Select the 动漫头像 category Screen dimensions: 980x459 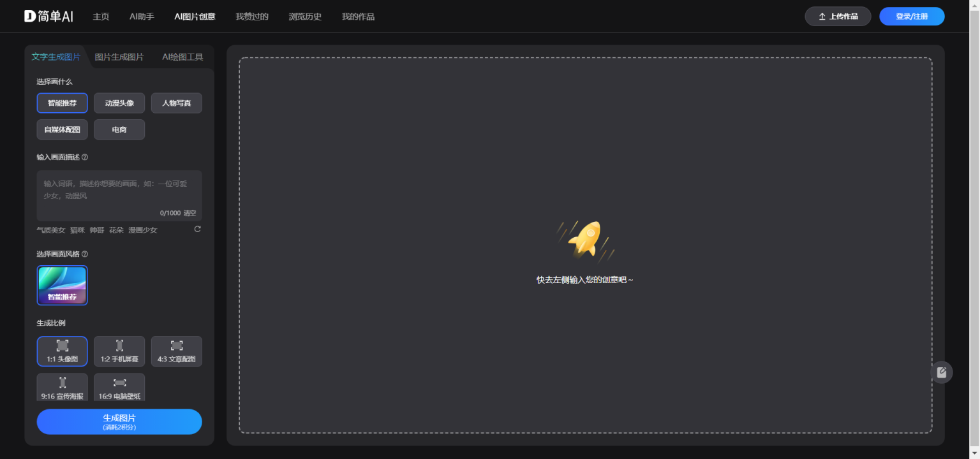pos(119,103)
